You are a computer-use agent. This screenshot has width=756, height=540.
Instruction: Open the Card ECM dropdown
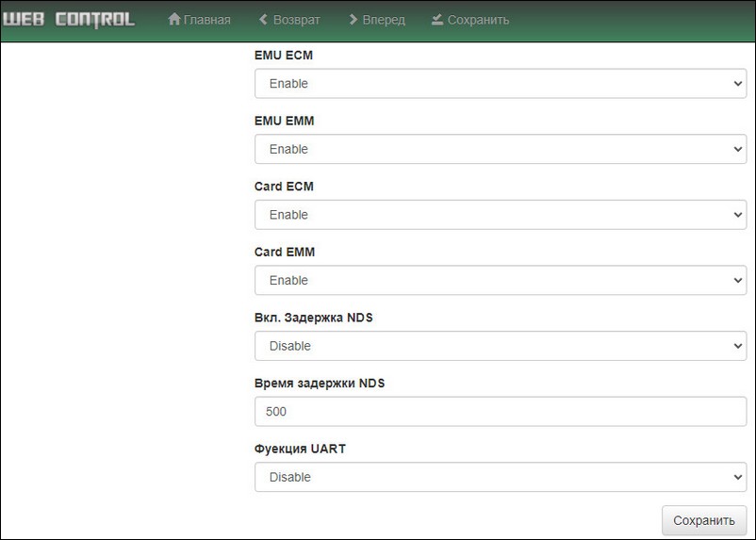pyautogui.click(x=501, y=215)
